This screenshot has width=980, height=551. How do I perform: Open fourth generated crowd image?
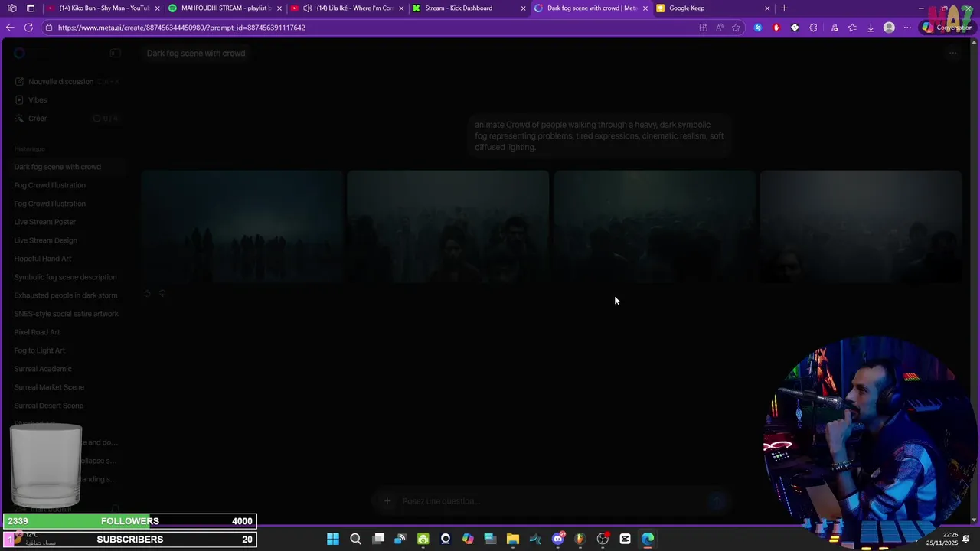(861, 227)
